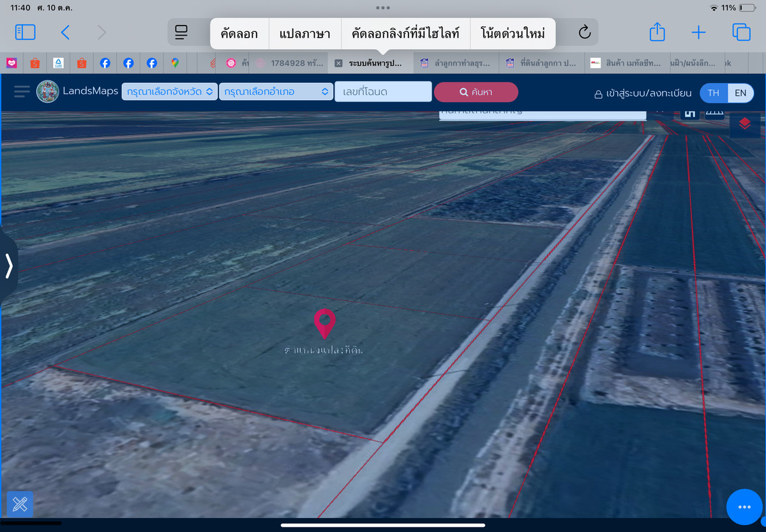766x532 pixels.
Task: Show Safari sidebar
Action: click(x=26, y=33)
